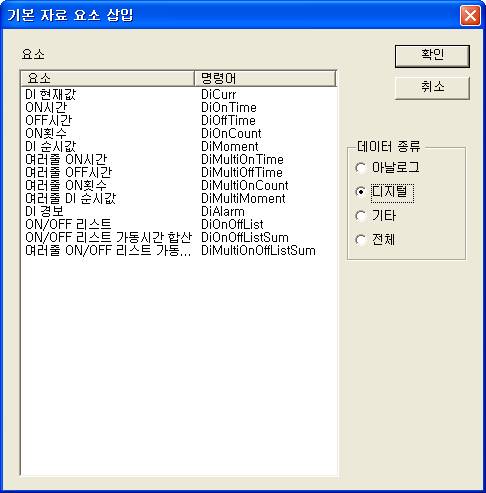
Task: Select the 기타 radio button
Action: point(375,216)
